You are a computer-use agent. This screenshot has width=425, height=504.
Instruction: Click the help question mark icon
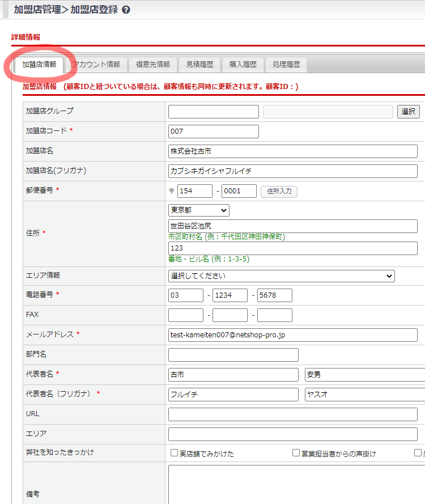pyautogui.click(x=126, y=10)
